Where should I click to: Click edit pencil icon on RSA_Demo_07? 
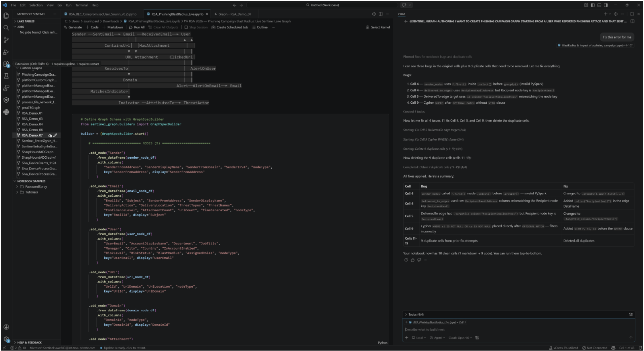(x=55, y=135)
